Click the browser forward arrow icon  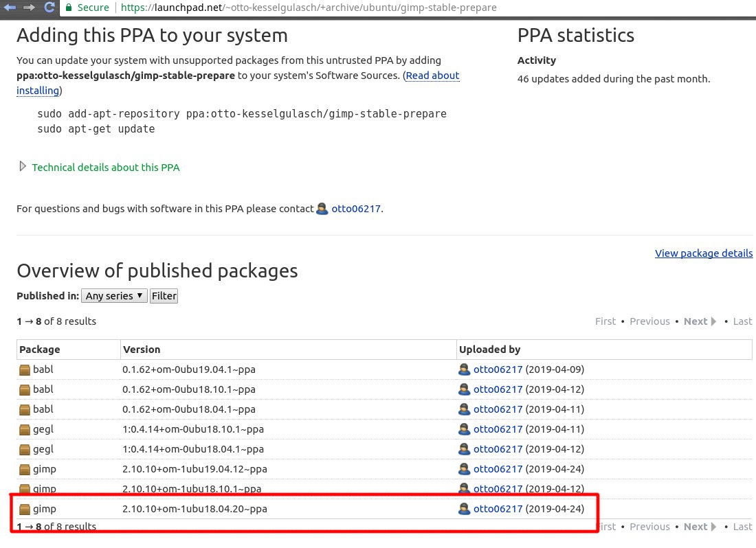click(30, 8)
